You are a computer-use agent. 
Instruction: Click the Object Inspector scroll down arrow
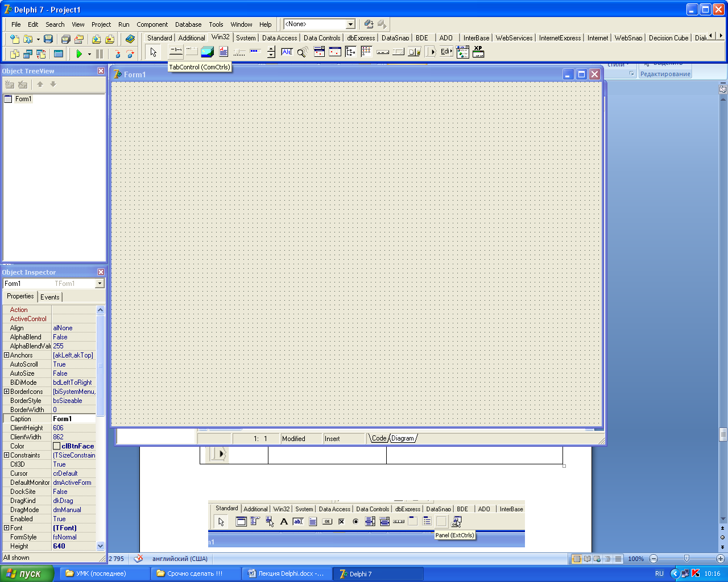(x=101, y=546)
